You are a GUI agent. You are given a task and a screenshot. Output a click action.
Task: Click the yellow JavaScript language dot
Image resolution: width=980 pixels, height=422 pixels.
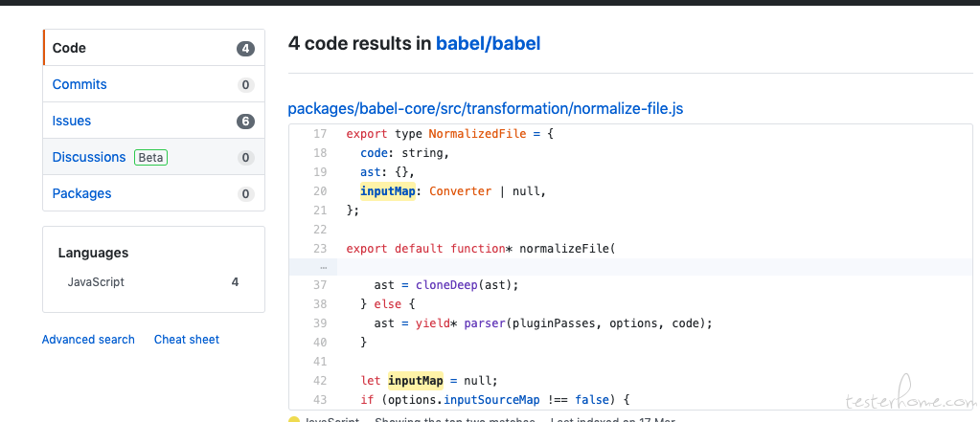pyautogui.click(x=294, y=419)
